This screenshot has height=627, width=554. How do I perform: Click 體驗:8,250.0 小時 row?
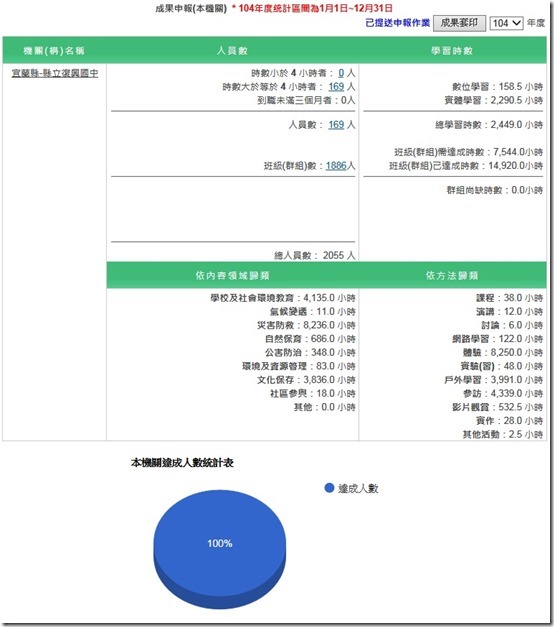503,353
